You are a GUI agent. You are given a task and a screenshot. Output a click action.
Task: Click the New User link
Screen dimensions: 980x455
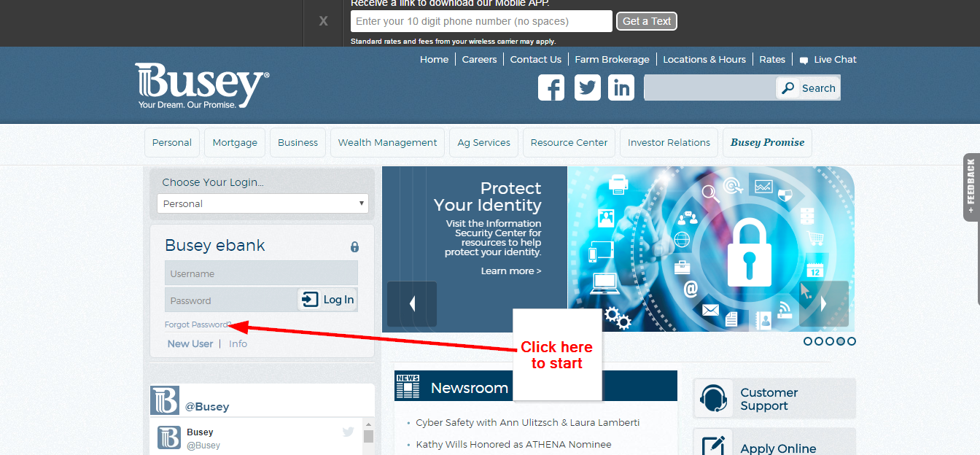pos(190,344)
